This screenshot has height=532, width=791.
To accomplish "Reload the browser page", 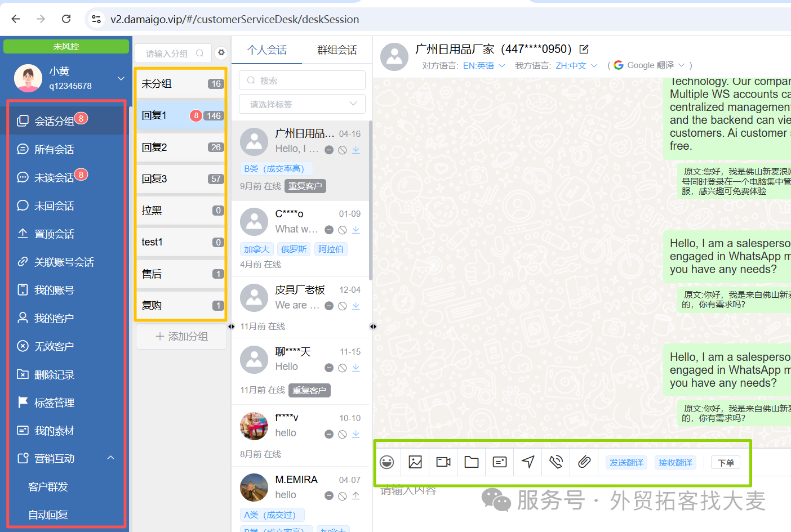I will point(66,19).
